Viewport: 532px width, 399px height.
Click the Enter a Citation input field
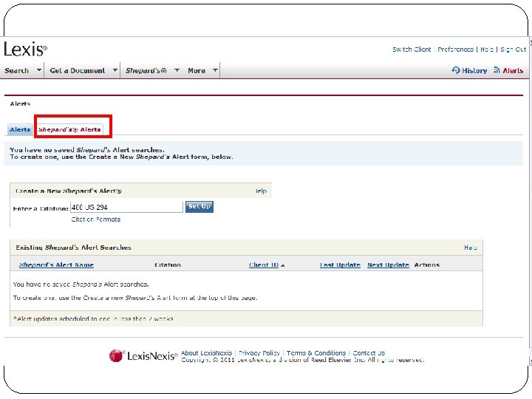(x=126, y=208)
